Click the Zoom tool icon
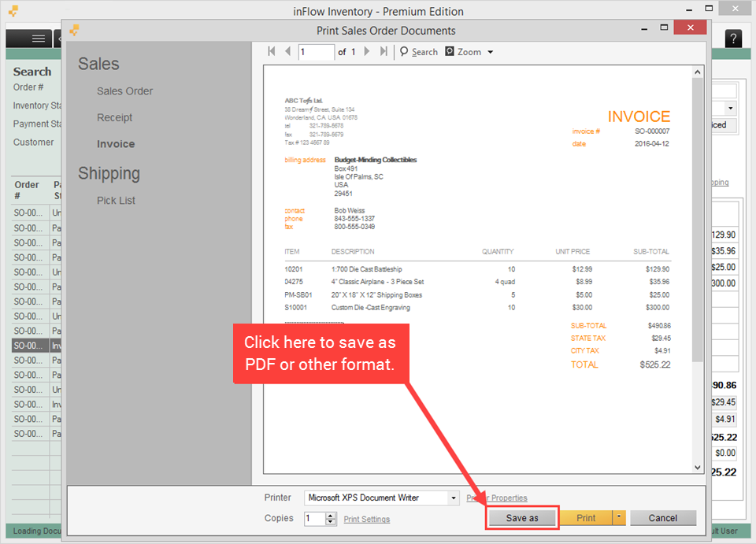Screen dimensions: 756x544 tap(450, 52)
